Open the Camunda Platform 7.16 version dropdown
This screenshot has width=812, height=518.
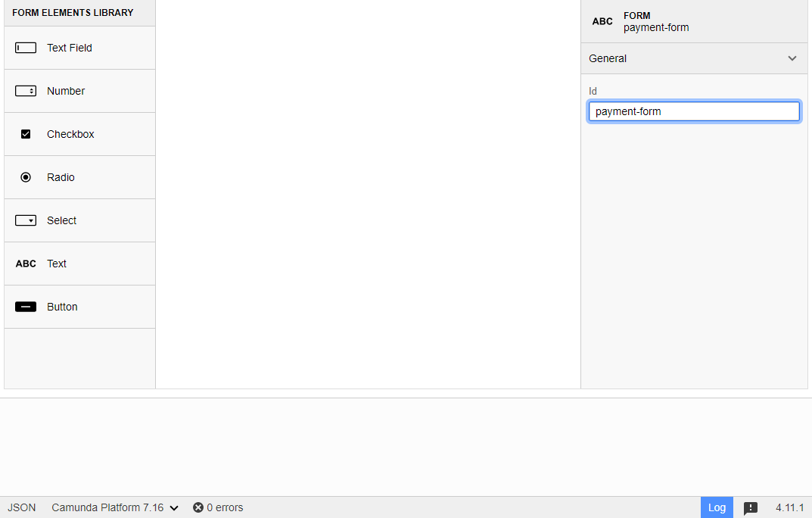(115, 507)
